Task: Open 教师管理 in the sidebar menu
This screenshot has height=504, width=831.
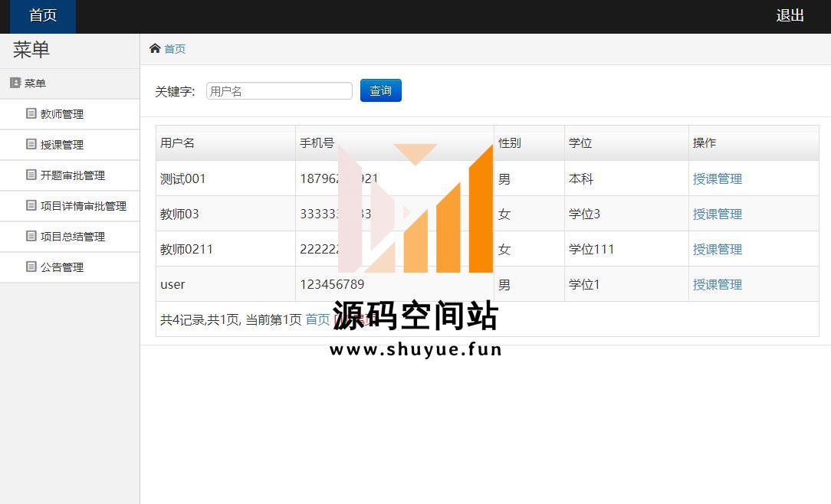Action: (x=70, y=114)
